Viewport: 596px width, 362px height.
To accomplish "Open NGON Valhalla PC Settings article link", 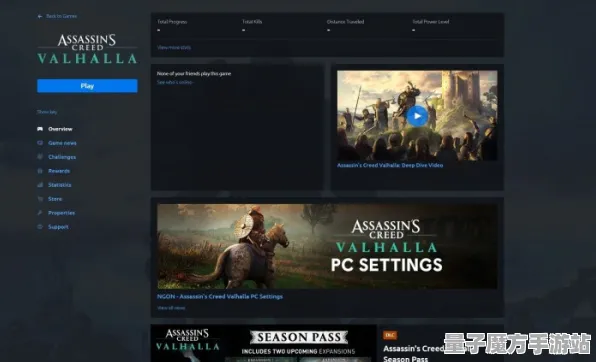I will (x=220, y=297).
